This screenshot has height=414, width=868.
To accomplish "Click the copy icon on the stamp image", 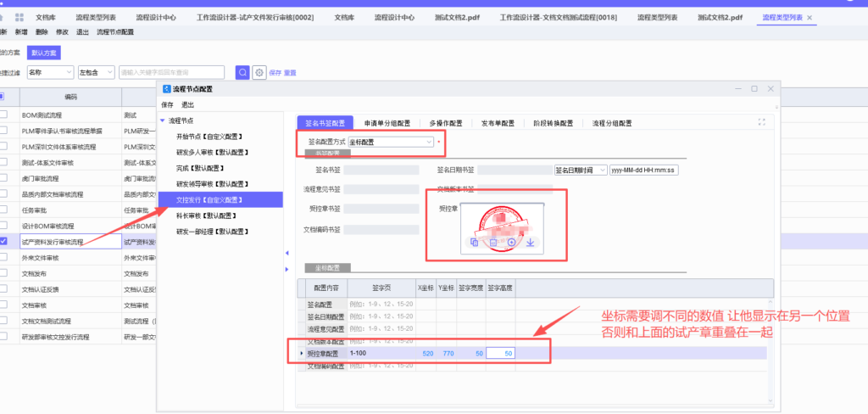I will pos(474,242).
